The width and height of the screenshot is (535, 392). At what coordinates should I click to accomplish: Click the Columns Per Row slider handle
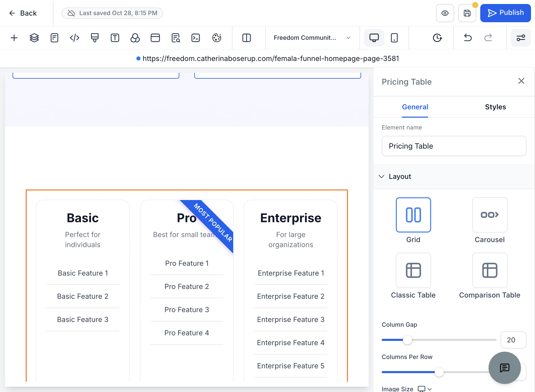tap(439, 372)
